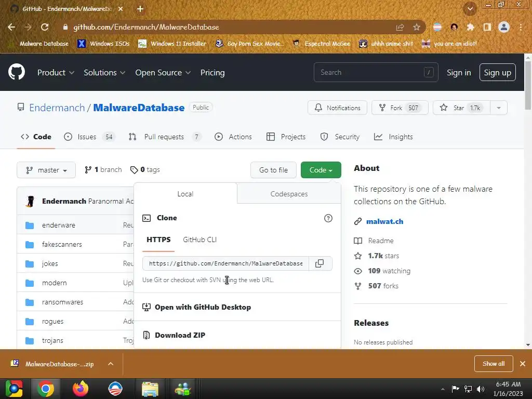This screenshot has height=399, width=532.
Task: Expand the Solutions menu
Action: (x=104, y=73)
